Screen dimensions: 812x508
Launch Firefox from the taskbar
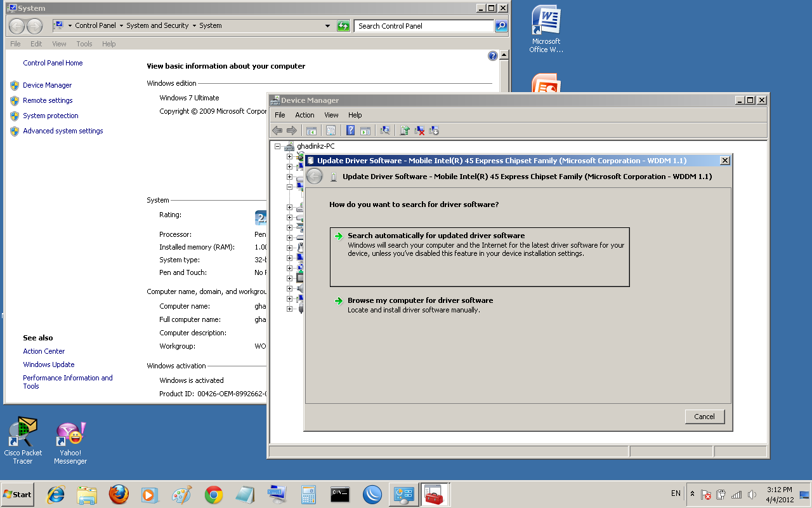[118, 494]
